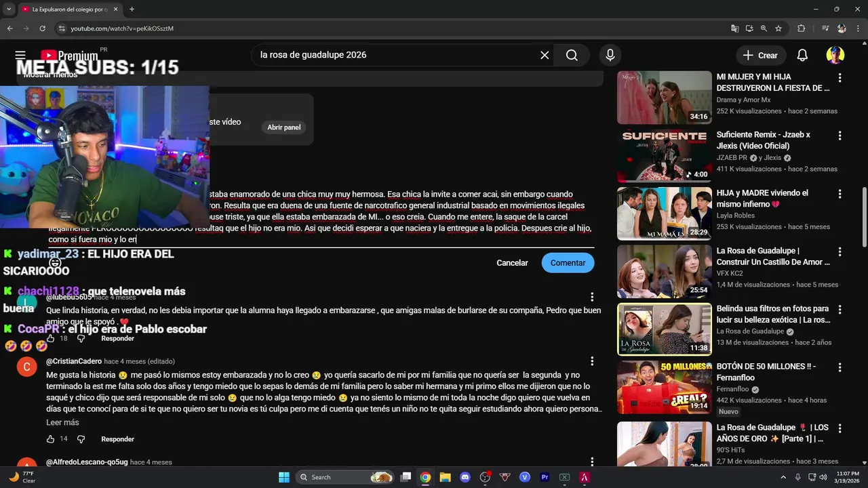Click the address bar URL
The width and height of the screenshot is (868, 488).
pyautogui.click(x=122, y=28)
